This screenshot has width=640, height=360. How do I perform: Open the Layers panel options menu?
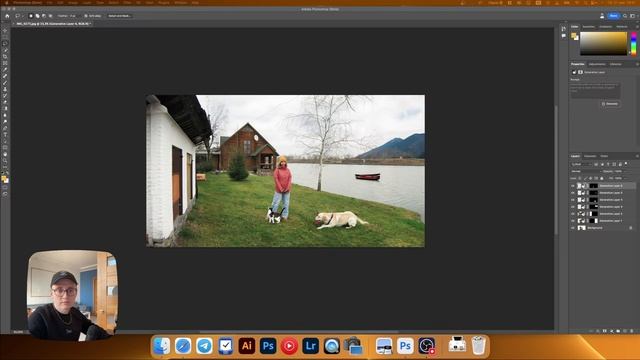click(x=637, y=156)
